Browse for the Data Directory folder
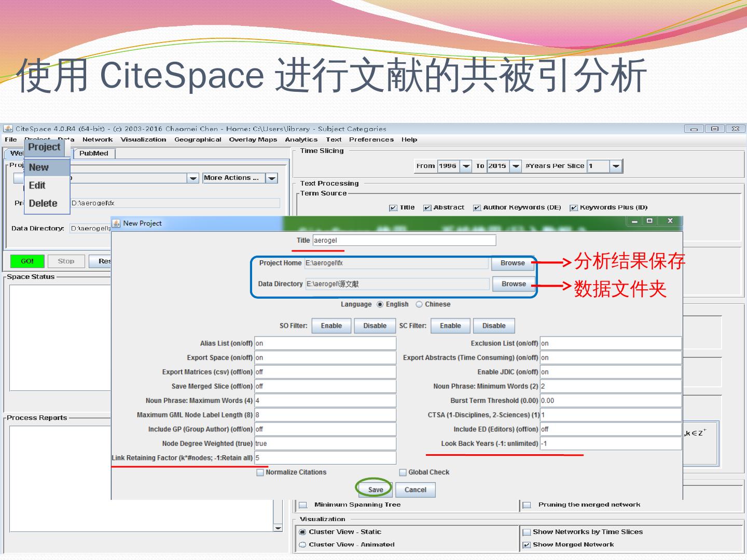The image size is (747, 560). (x=514, y=284)
